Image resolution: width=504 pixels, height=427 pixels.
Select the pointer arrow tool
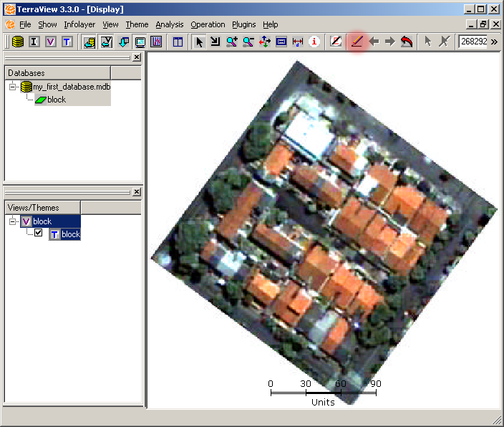tap(199, 42)
